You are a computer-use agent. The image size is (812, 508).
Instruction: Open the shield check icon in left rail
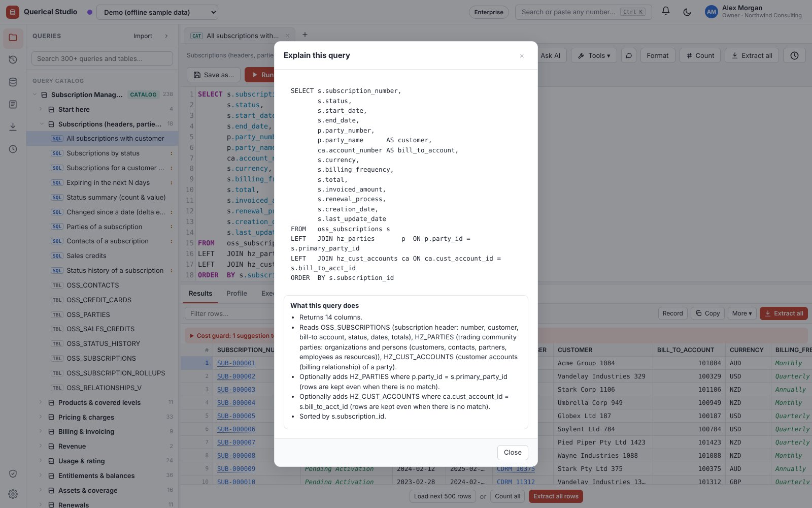[13, 474]
